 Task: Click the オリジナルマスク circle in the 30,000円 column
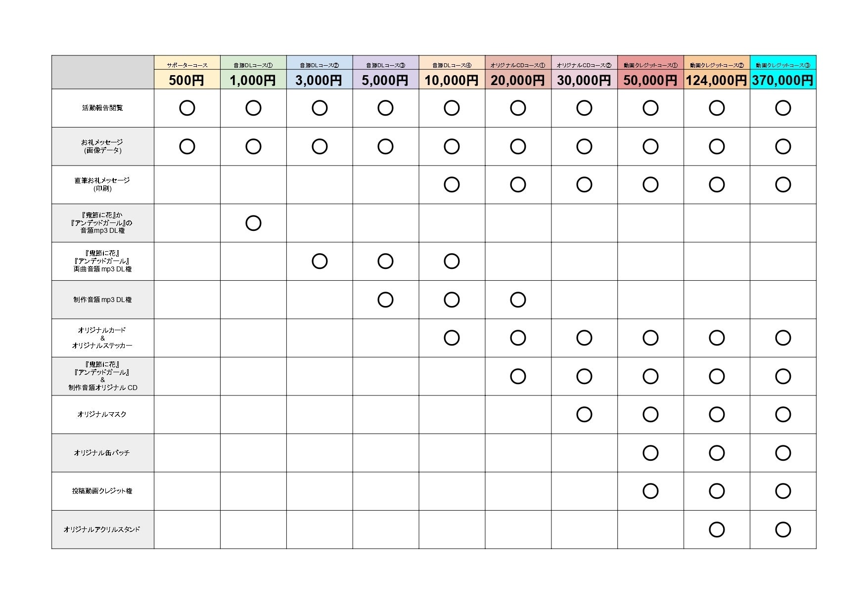pyautogui.click(x=584, y=414)
